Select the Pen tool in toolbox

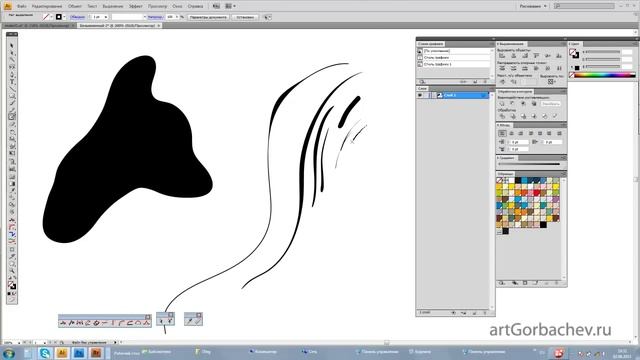(x=12, y=75)
